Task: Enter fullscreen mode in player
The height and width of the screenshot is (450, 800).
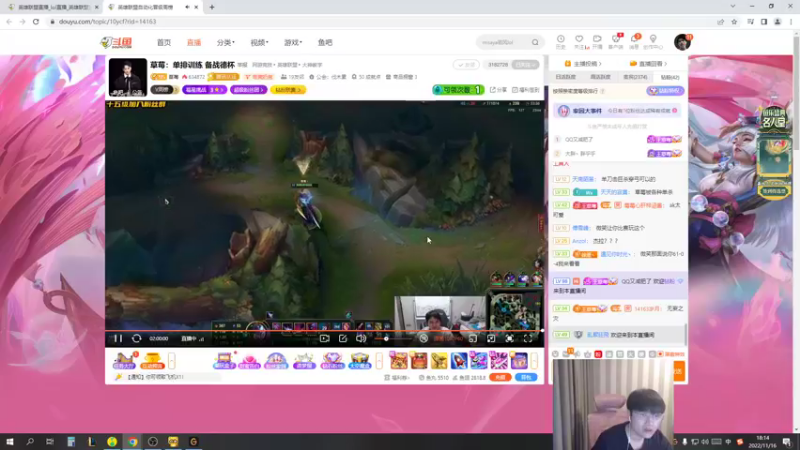Action: [x=528, y=338]
